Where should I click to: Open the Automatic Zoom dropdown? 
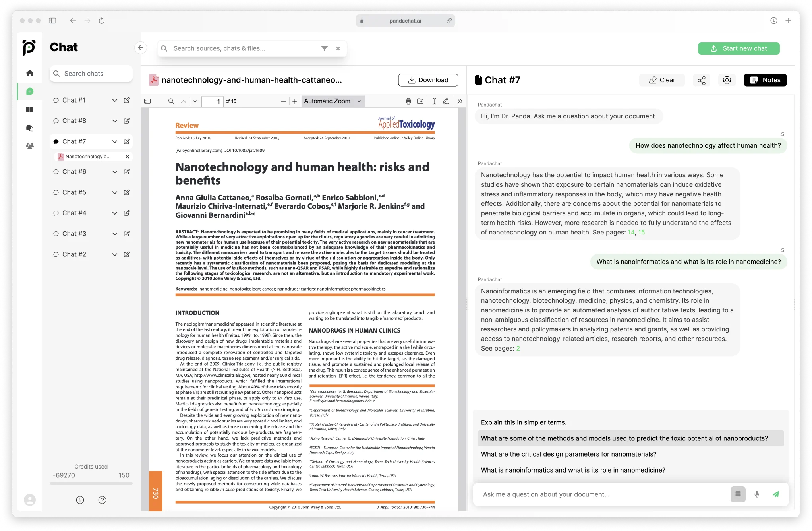pos(333,101)
